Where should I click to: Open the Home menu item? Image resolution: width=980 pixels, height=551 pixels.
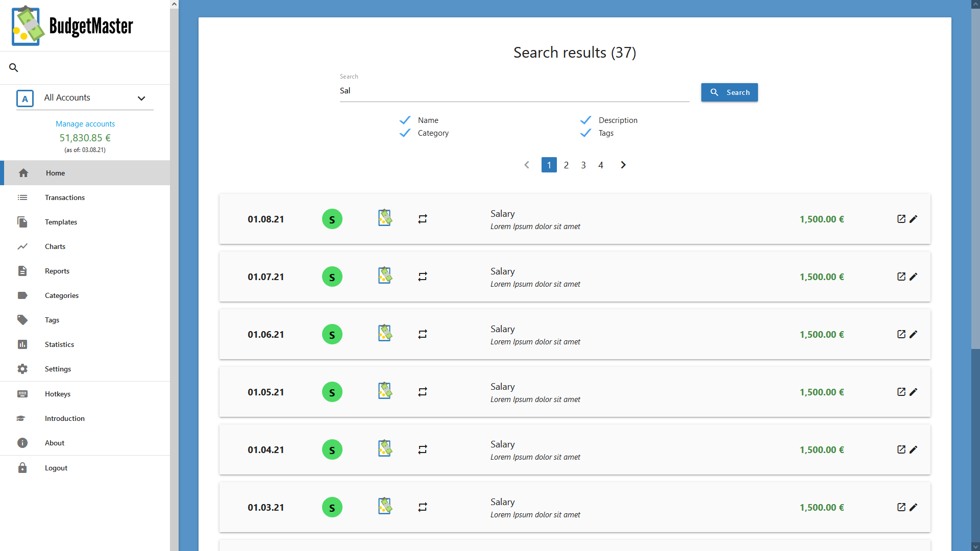click(85, 173)
